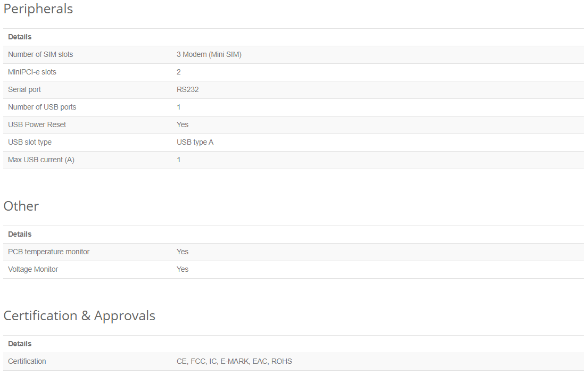The height and width of the screenshot is (375, 588).
Task: Click Yes value for Voltage Monitor
Action: pos(182,269)
